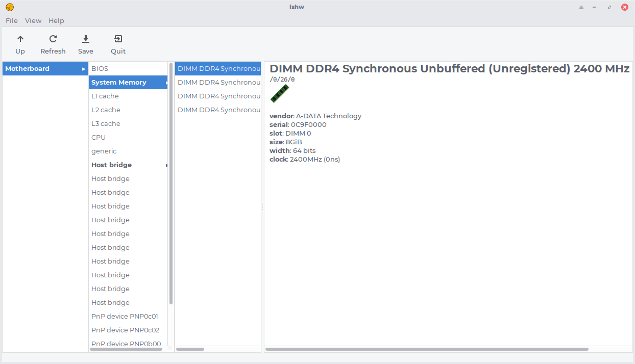Expand the Motherboard arrow

click(84, 69)
